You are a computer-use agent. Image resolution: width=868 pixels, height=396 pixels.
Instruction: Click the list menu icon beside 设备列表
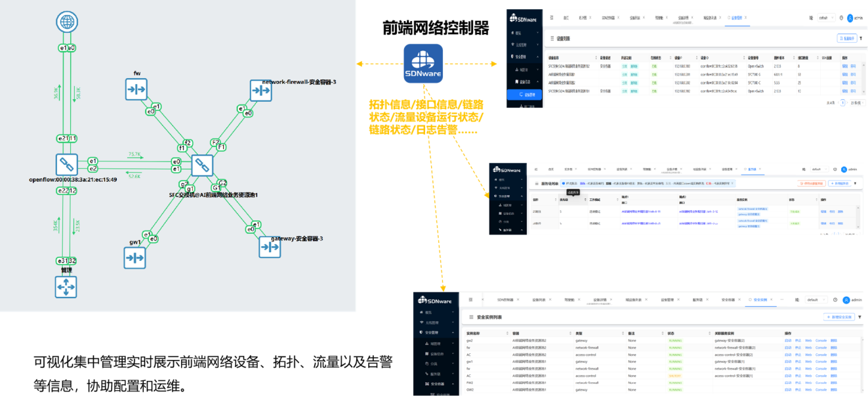click(552, 39)
